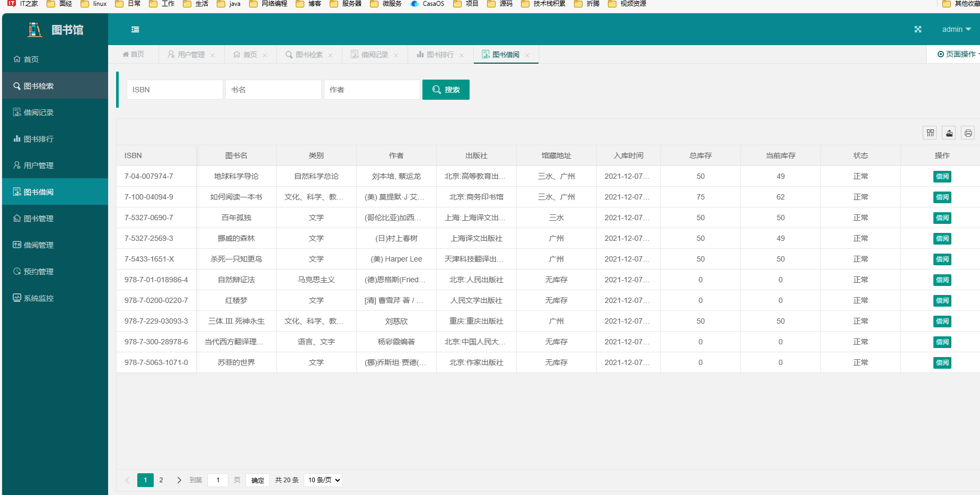Open 图书排行 in the sidebar

pos(55,138)
